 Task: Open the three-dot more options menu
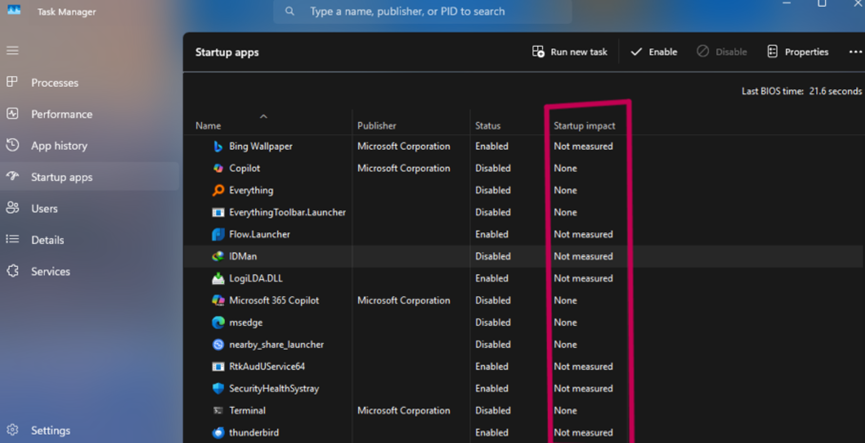tap(854, 52)
